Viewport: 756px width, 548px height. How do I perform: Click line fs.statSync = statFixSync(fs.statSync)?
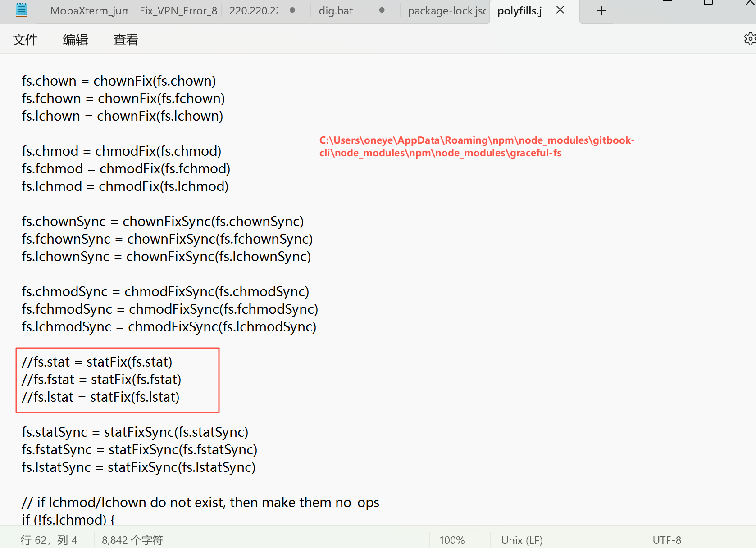point(135,432)
